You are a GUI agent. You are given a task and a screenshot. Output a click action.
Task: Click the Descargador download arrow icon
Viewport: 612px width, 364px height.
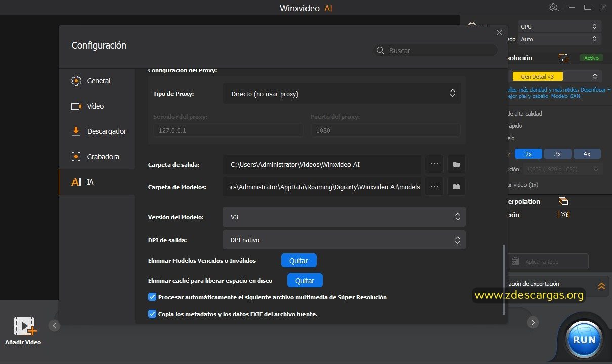(76, 131)
